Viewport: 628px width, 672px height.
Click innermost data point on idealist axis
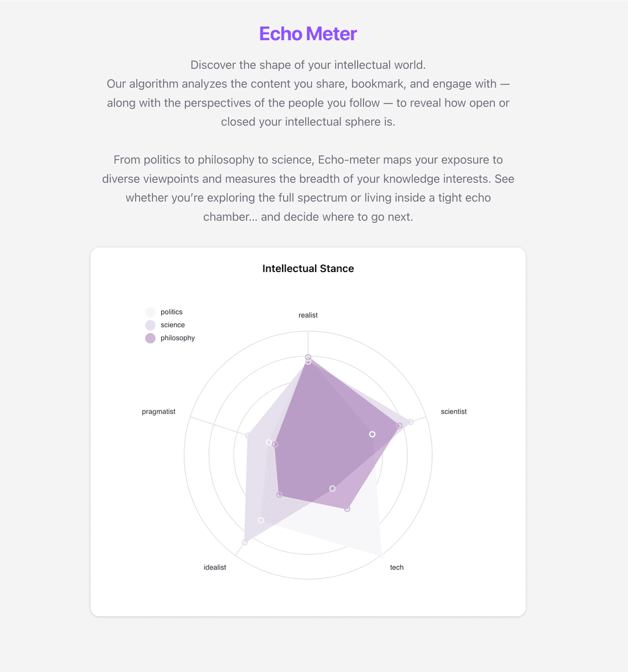coord(280,495)
